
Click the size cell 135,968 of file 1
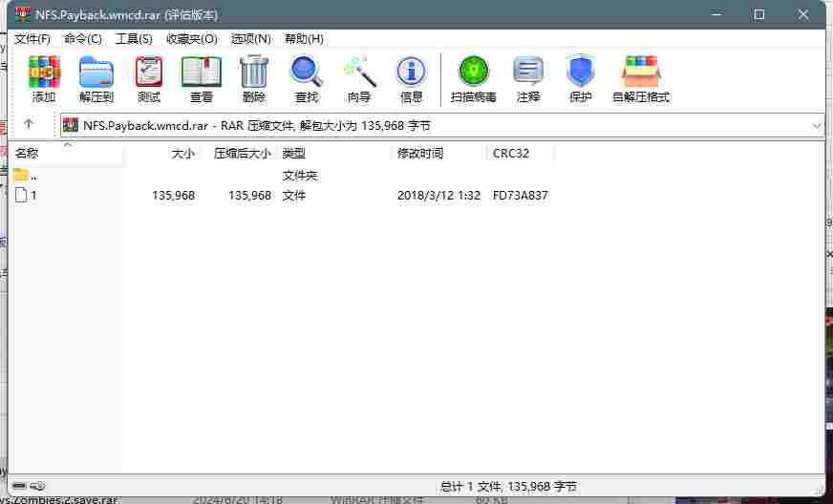click(173, 196)
